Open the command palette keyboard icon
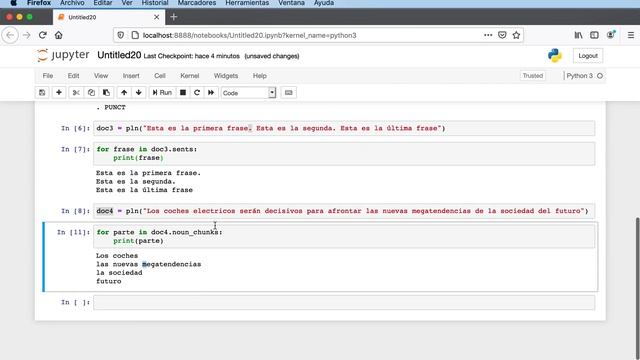Viewport: 640px width, 360px height. pos(289,93)
